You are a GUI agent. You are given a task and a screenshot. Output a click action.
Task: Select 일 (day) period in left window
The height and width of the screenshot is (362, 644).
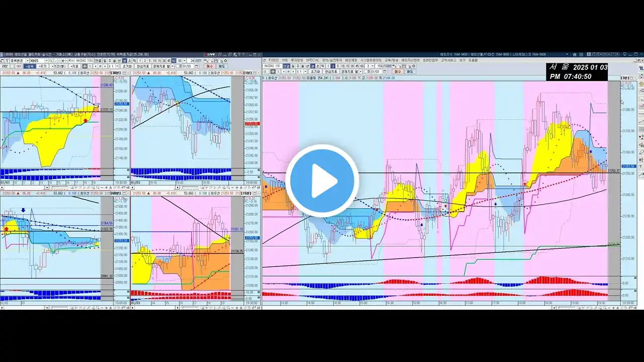[x=105, y=60]
